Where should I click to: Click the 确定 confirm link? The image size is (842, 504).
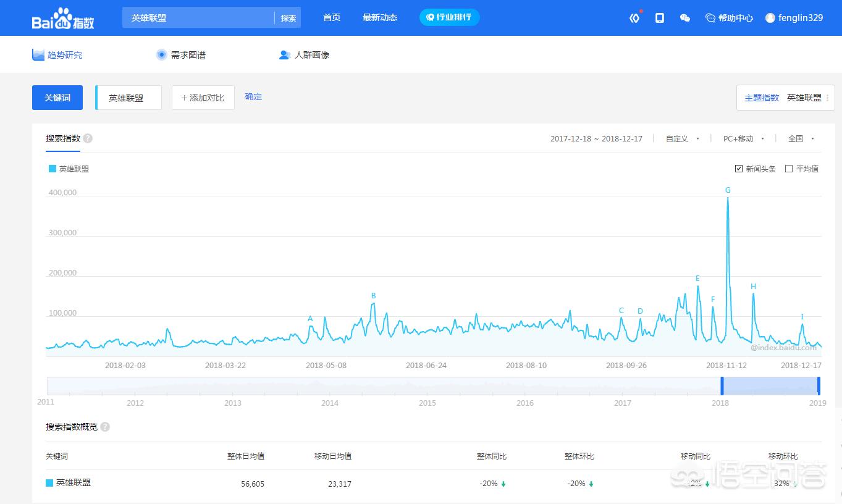253,96
